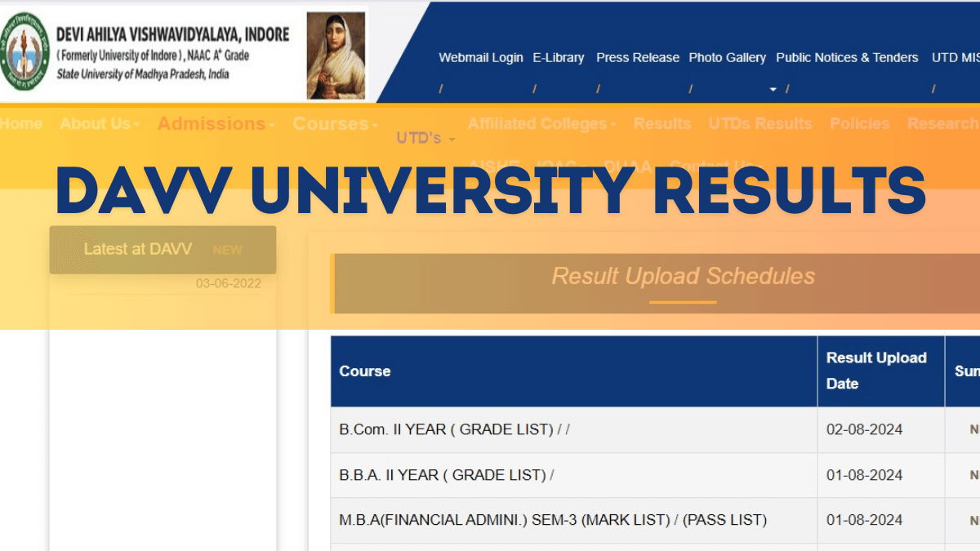
Task: Expand the Courses menu
Action: pyautogui.click(x=335, y=124)
